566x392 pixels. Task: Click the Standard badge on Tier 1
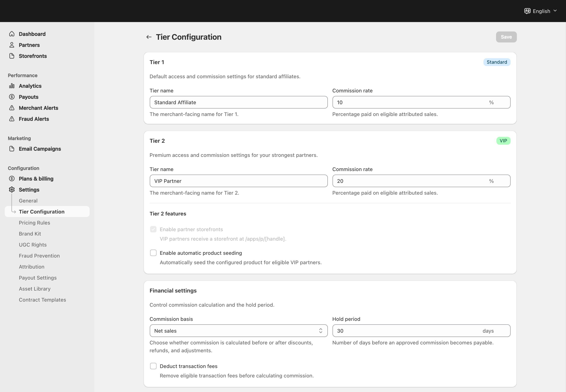(497, 62)
